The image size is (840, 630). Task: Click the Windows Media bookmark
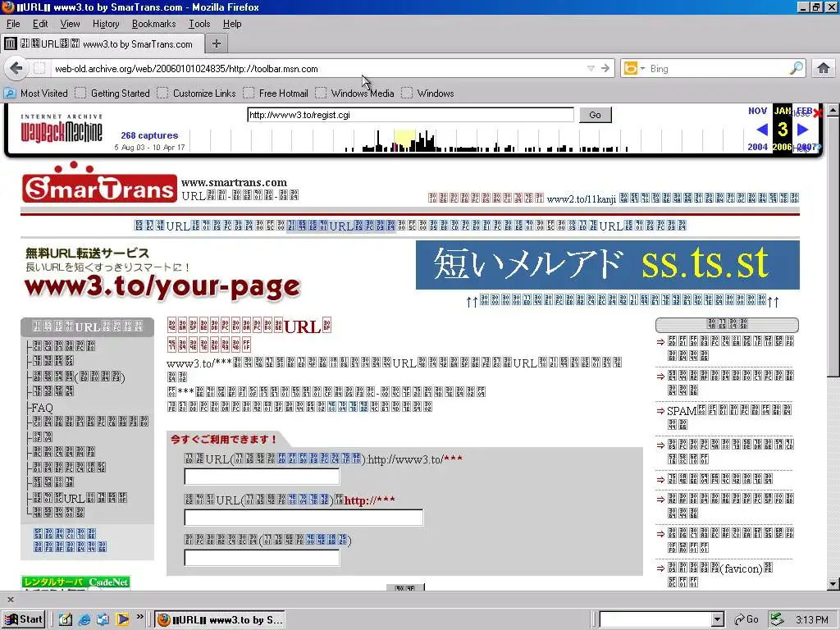354,94
